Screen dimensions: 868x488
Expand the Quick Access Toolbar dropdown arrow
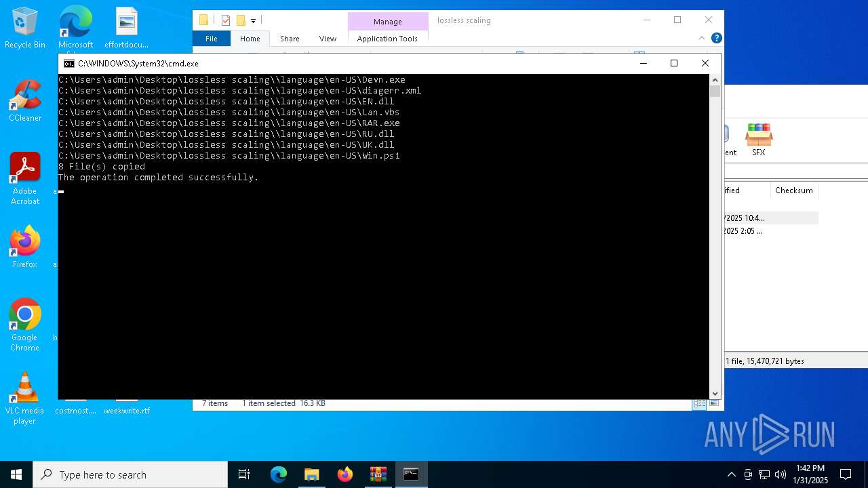(x=253, y=21)
